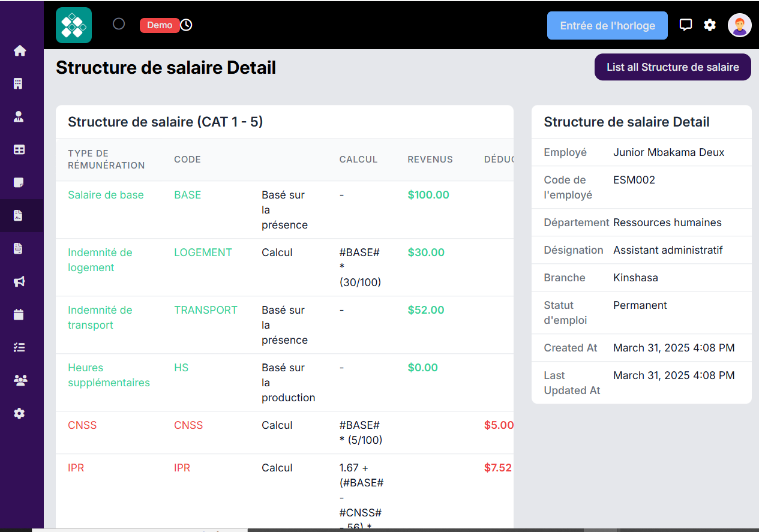Click the chat bubble icon in top bar

tap(686, 25)
